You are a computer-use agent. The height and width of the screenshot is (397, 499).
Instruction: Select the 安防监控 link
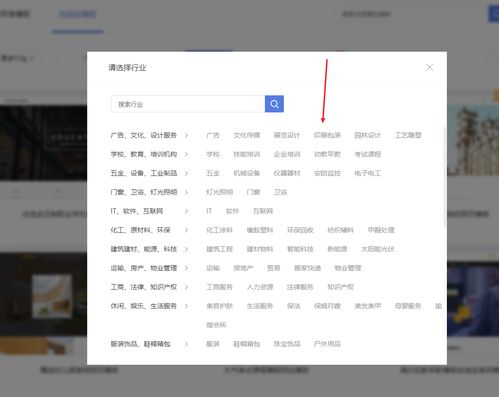click(x=327, y=173)
